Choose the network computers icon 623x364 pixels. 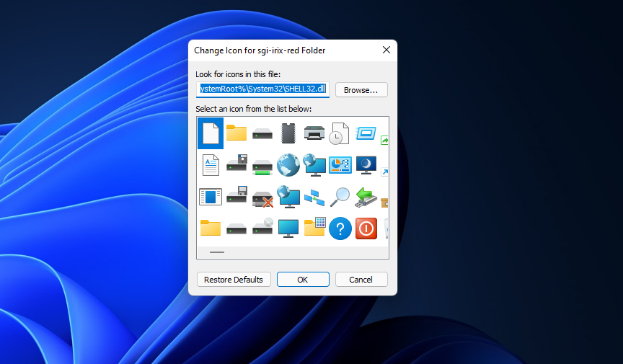(314, 196)
